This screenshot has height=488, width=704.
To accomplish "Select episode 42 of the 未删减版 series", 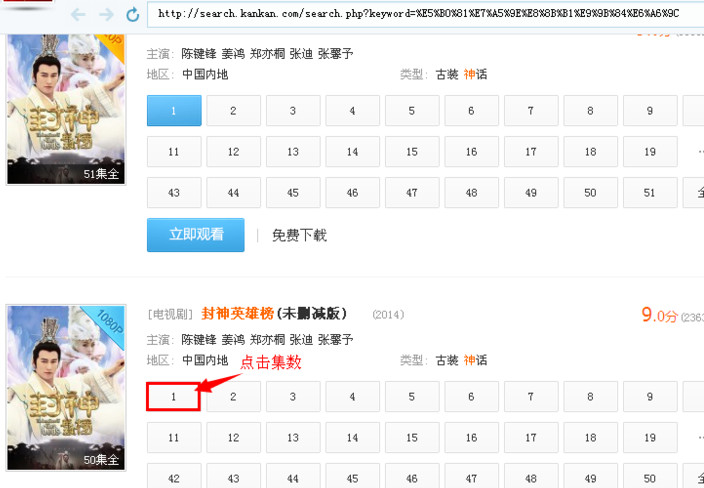I will 174,478.
